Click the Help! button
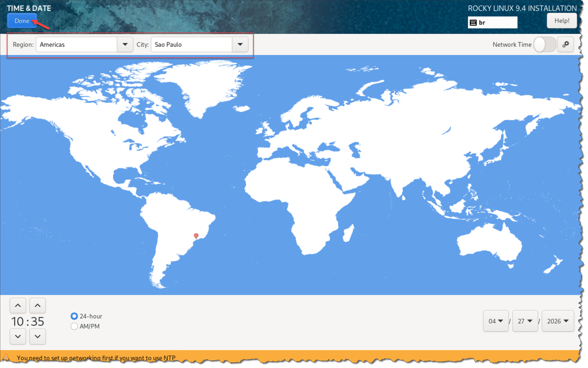The height and width of the screenshot is (368, 588). pyautogui.click(x=562, y=21)
